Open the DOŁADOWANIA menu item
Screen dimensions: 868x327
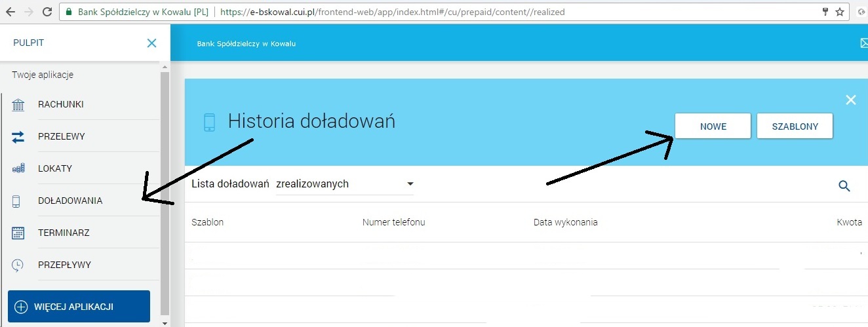pos(70,201)
